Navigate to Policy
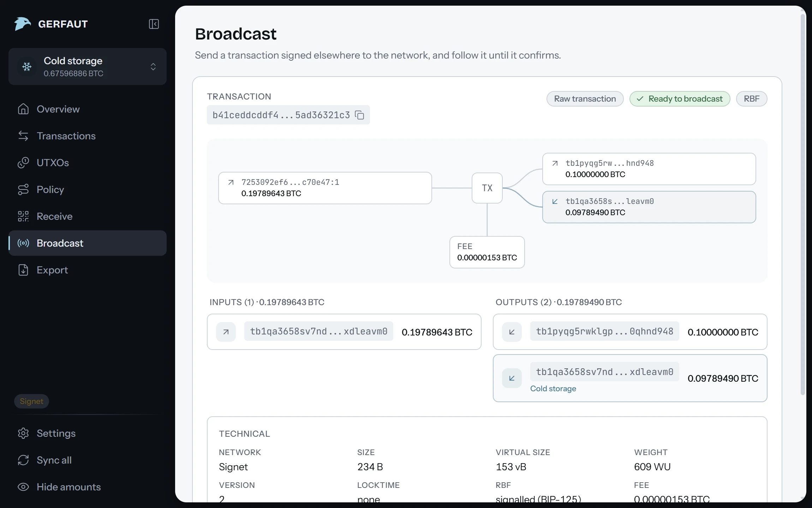 click(x=88, y=189)
